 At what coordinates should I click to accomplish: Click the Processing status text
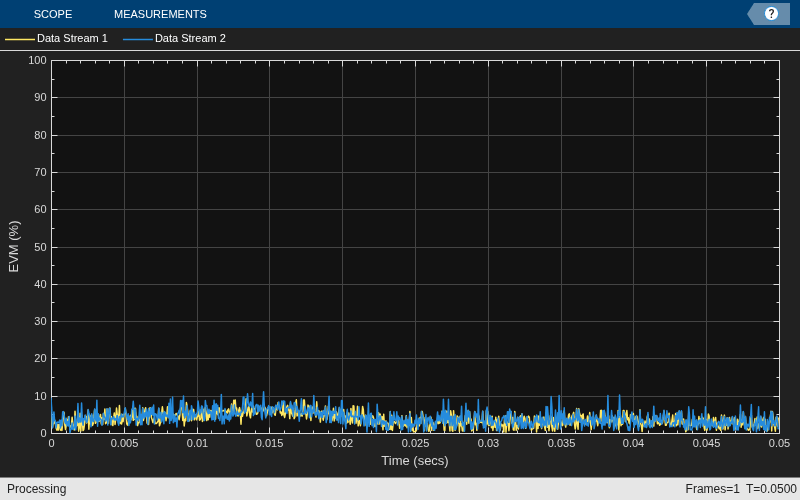37,489
